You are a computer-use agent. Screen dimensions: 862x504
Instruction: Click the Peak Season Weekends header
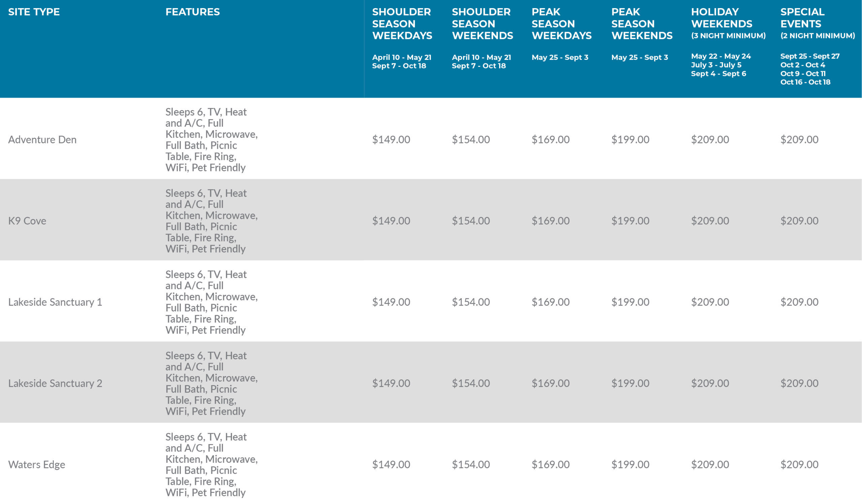point(642,24)
